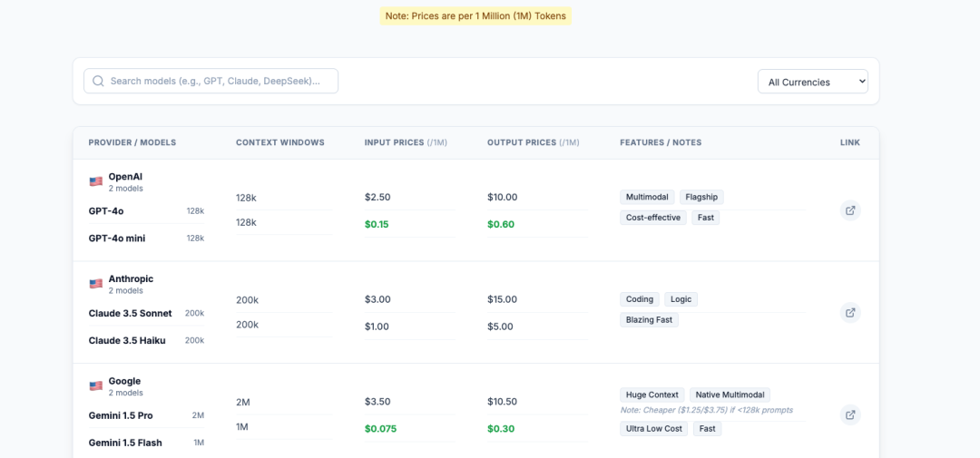Click the $10.50 output price
Screen dimensions: 980x458
click(x=503, y=401)
